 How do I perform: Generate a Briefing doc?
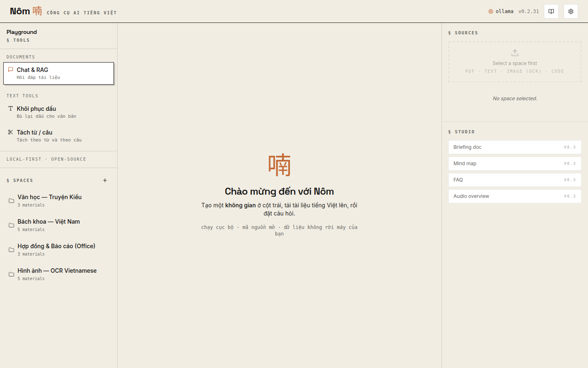515,147
